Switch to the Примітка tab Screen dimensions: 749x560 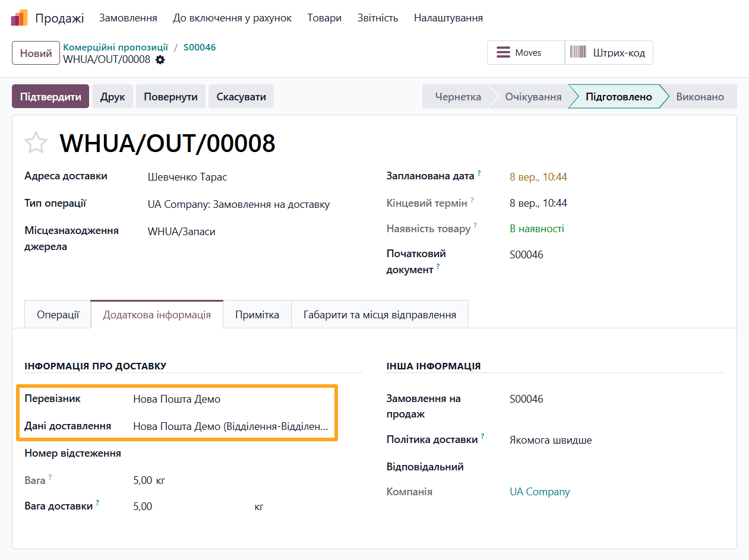(x=257, y=314)
